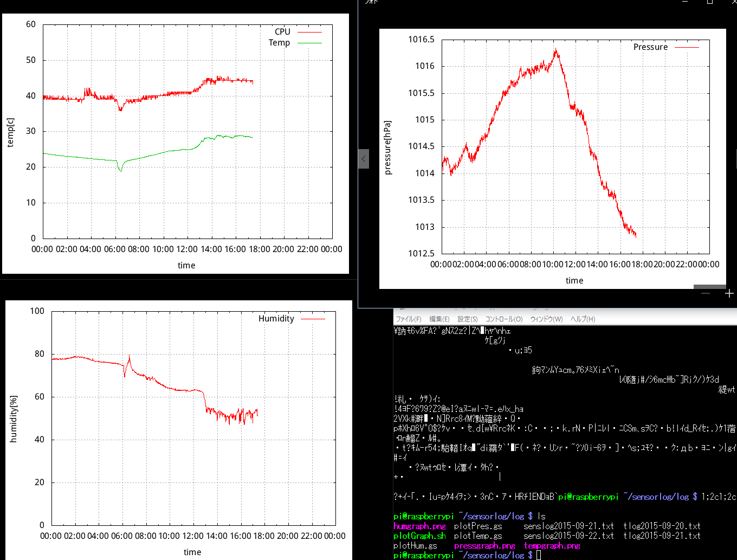Image resolution: width=737 pixels, height=560 pixels.
Task: Select the pressgraph.png filename in the listing
Action: click(x=484, y=545)
